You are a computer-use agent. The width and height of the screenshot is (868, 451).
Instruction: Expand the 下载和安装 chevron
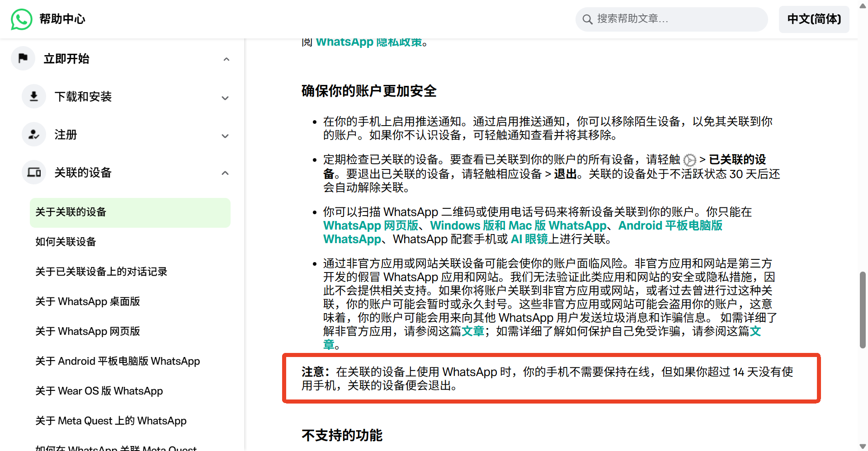tap(225, 98)
